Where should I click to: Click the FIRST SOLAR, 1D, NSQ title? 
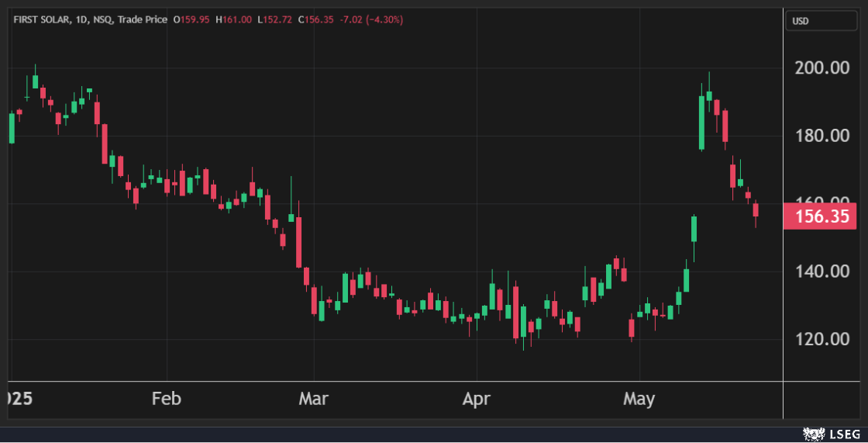[64, 19]
